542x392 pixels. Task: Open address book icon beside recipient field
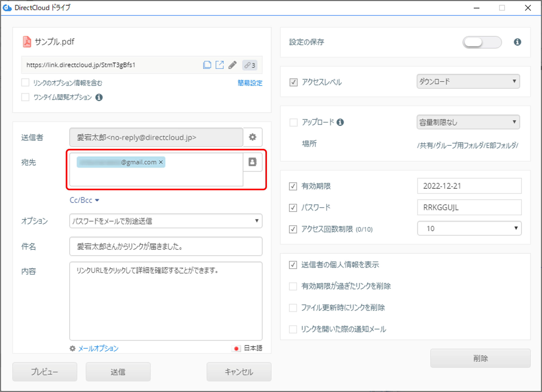[x=253, y=162]
